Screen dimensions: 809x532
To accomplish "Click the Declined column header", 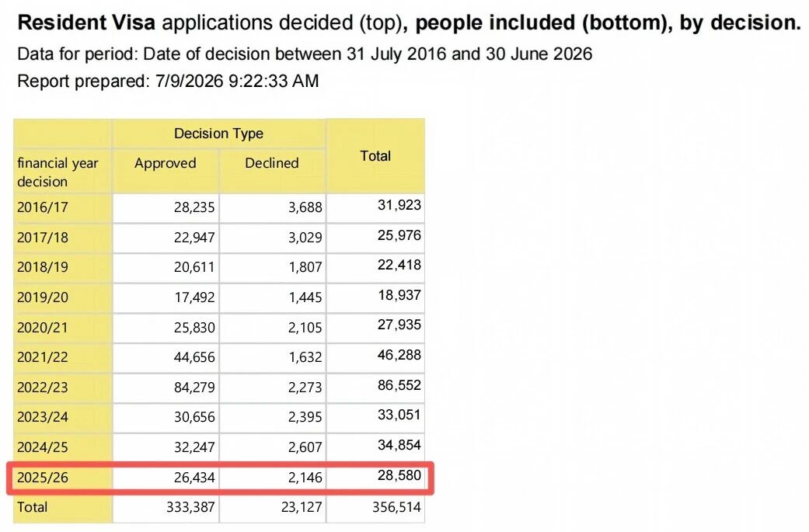I will pyautogui.click(x=272, y=163).
